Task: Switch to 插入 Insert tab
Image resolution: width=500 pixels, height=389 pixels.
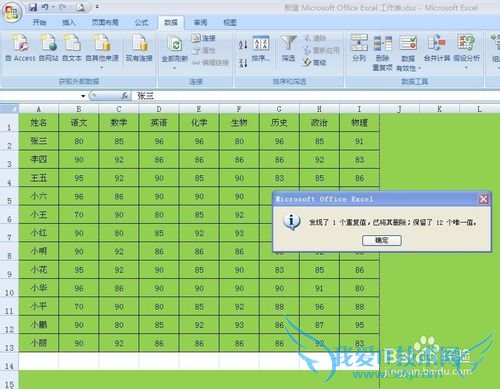Action: click(x=69, y=22)
